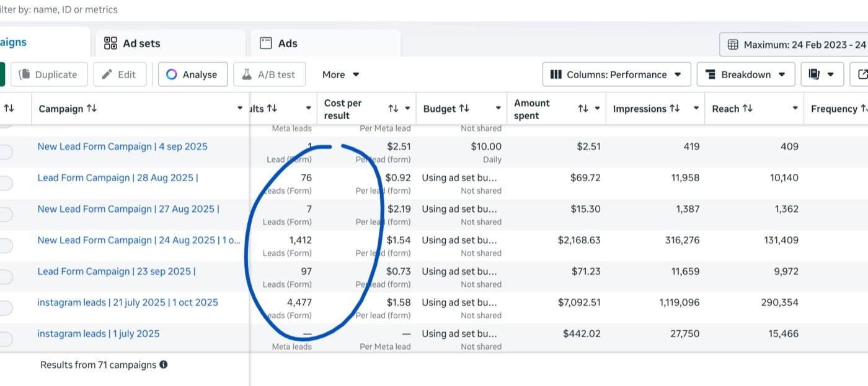Image resolution: width=868 pixels, height=386 pixels.
Task: Open Campaign column options arrow
Action: click(240, 109)
